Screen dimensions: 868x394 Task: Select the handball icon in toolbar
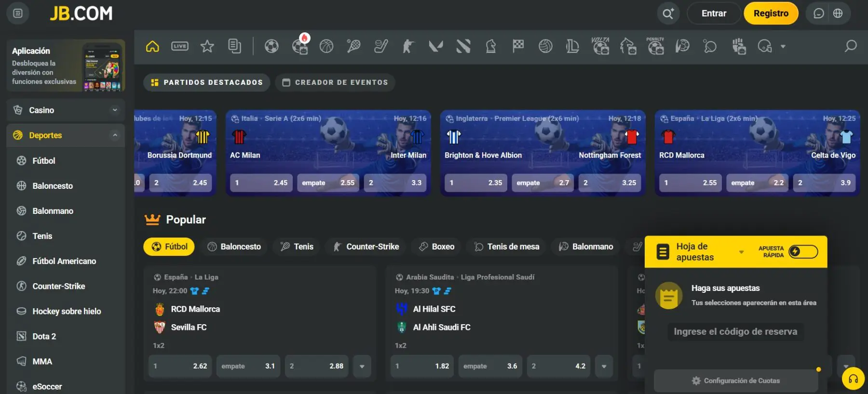(682, 46)
